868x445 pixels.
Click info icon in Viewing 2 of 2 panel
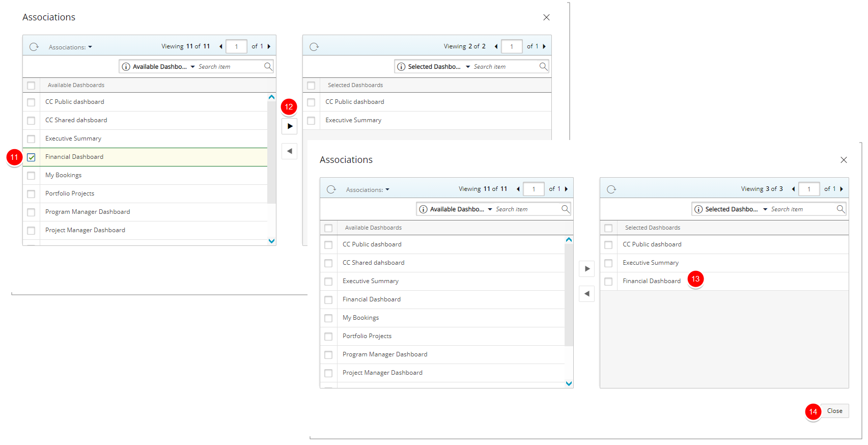[x=401, y=67]
